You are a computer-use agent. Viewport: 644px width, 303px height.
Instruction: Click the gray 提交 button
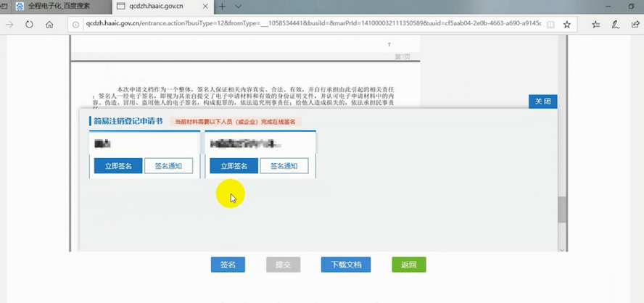284,265
